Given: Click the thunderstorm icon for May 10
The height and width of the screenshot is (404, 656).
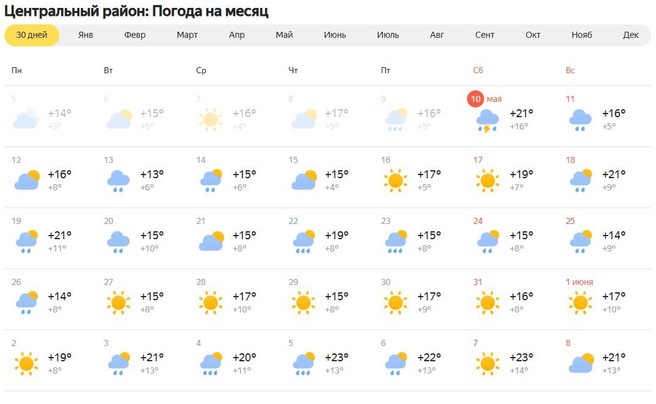Looking at the screenshot, I should (x=488, y=121).
